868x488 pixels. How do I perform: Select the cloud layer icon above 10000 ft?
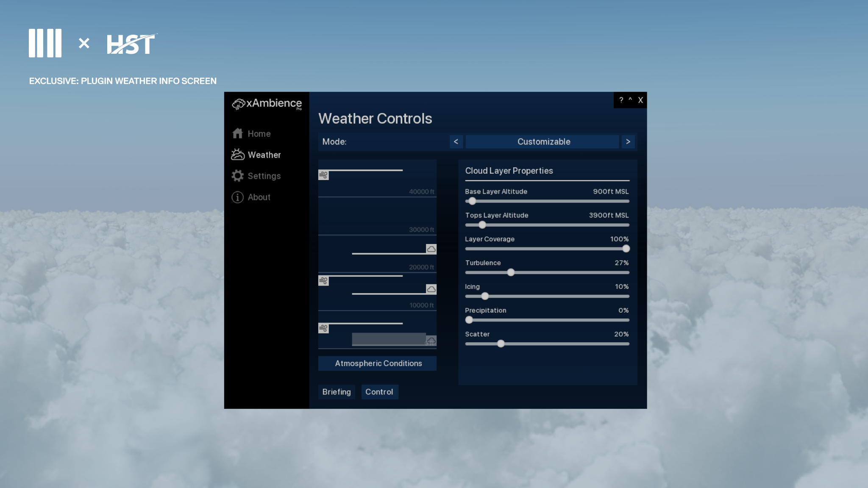coord(431,289)
